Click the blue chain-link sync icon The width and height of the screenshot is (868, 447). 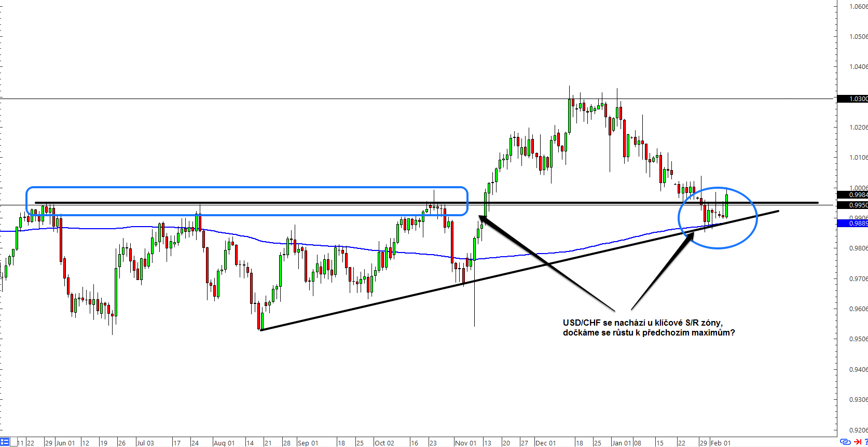(x=845, y=442)
